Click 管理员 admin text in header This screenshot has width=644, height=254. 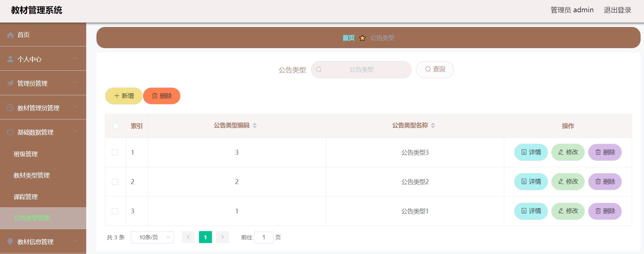click(572, 10)
